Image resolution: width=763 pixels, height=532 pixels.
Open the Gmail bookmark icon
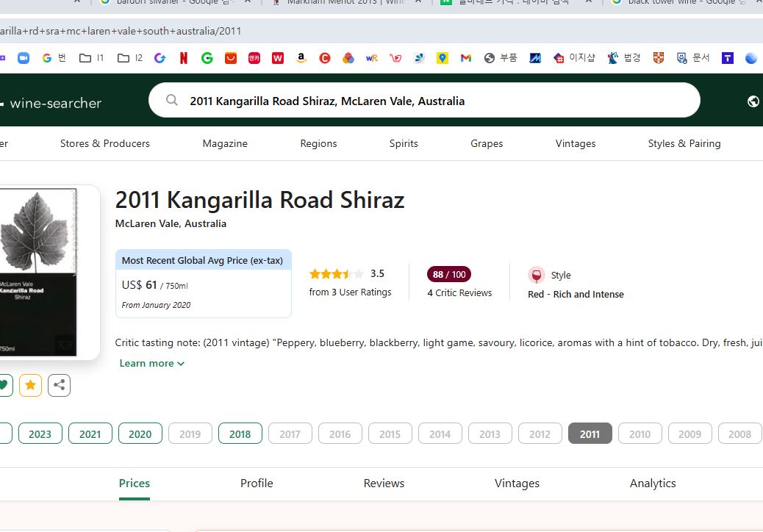coord(466,58)
